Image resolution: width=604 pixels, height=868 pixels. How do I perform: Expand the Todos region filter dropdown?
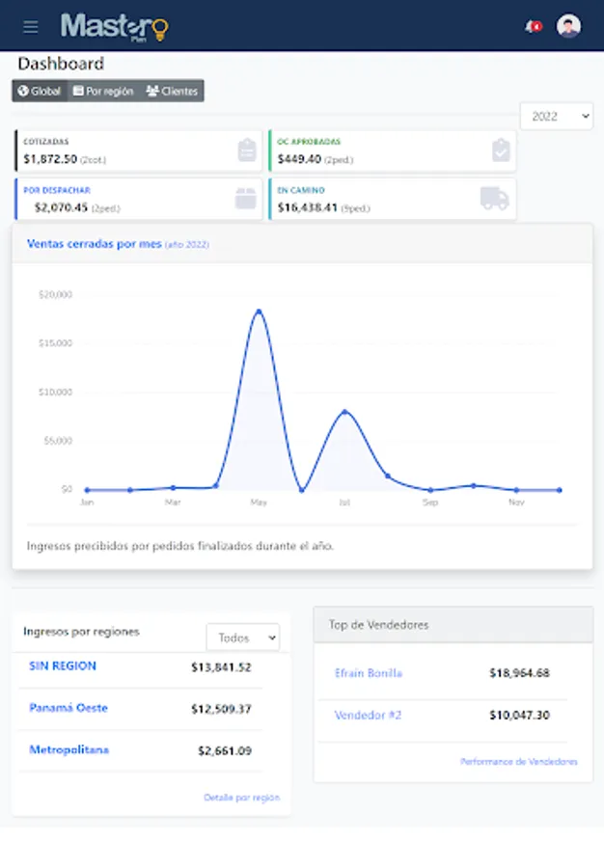[242, 637]
